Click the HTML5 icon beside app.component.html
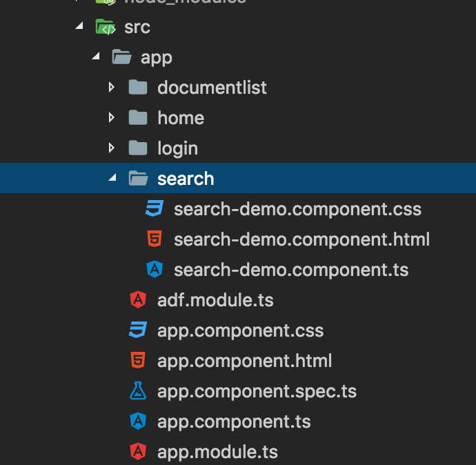Screen dimensions: 476x465 pyautogui.click(x=138, y=361)
